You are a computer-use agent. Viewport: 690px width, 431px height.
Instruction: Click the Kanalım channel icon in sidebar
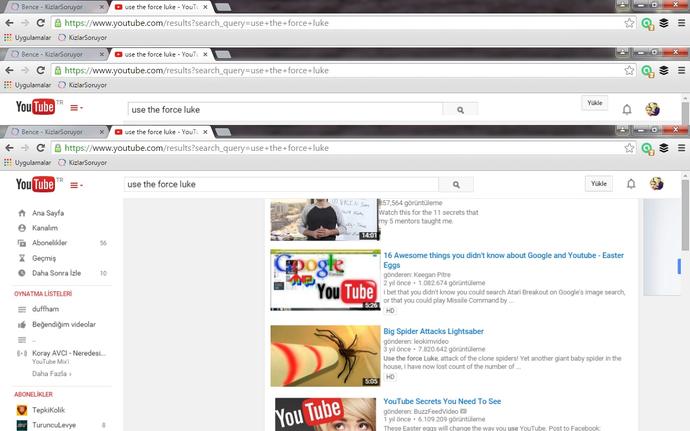click(22, 228)
